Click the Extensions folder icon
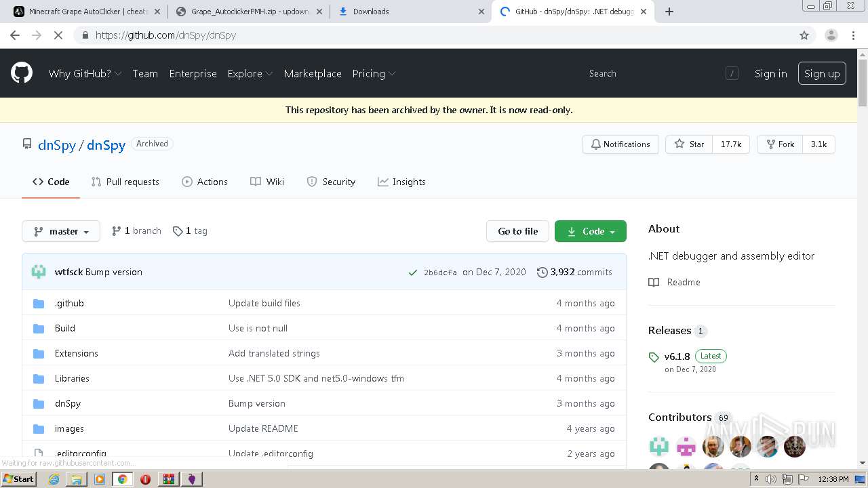868x488 pixels. coord(39,353)
